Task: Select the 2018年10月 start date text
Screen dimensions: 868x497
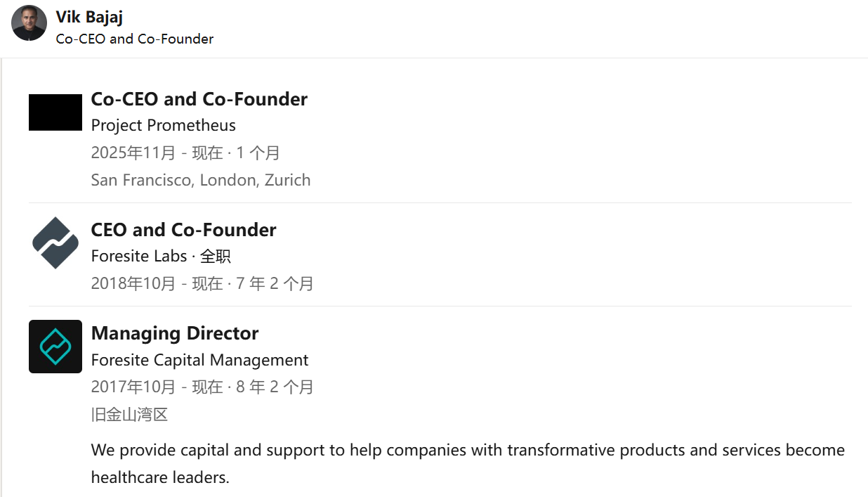Action: pos(133,283)
